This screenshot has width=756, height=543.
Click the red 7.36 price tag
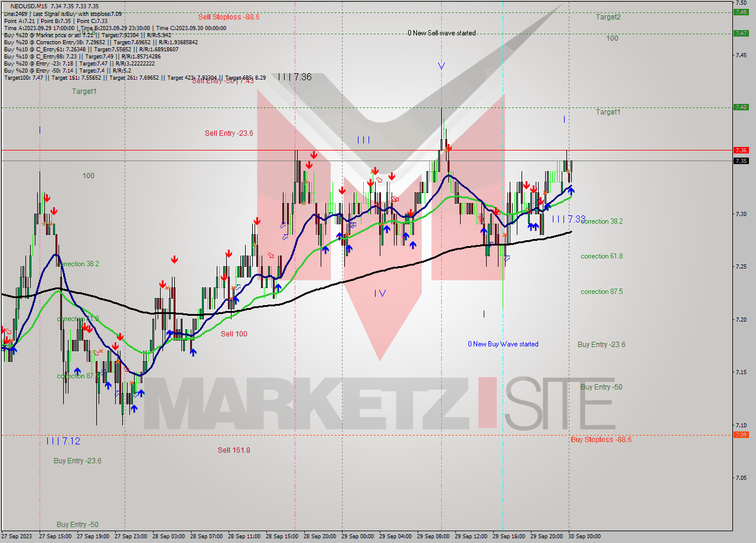tap(741, 150)
